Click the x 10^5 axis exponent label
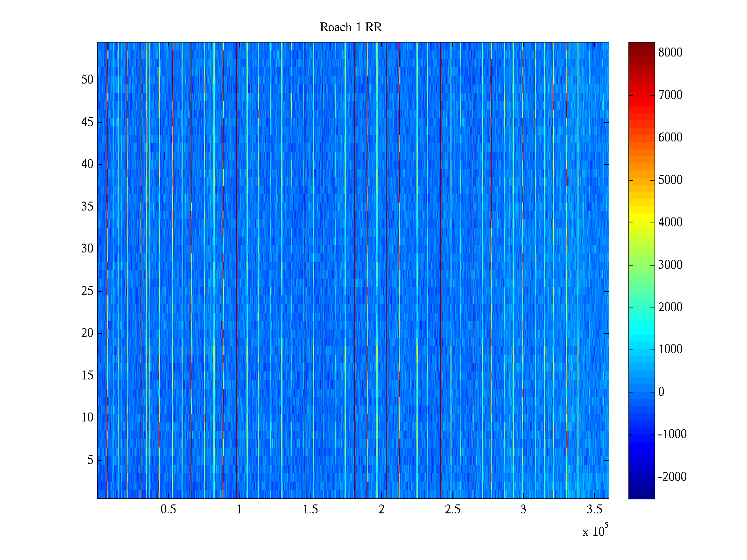 [x=595, y=531]
